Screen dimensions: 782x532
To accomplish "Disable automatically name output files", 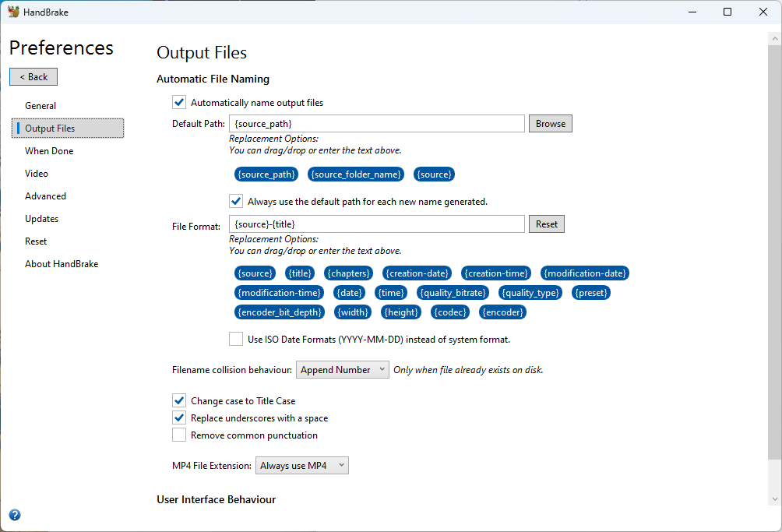I will (179, 102).
